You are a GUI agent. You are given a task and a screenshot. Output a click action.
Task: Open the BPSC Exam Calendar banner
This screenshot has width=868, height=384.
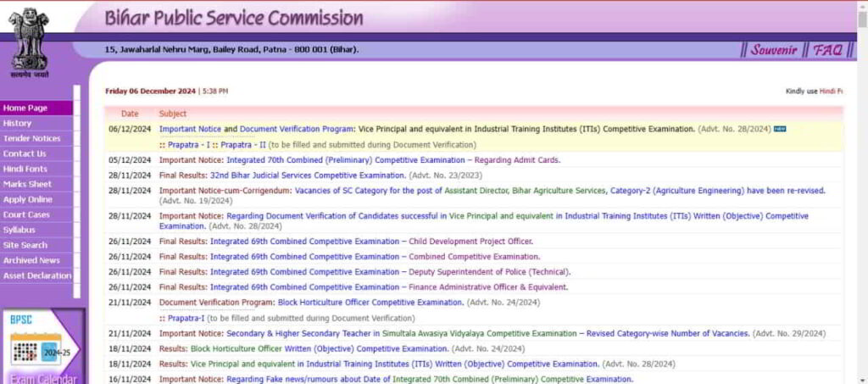tap(42, 347)
